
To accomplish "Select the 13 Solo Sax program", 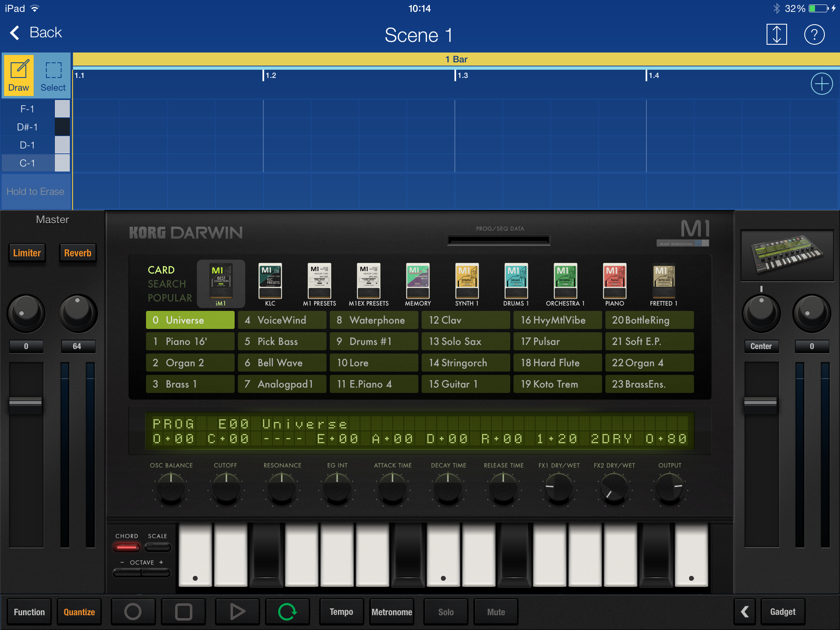I will [x=466, y=341].
